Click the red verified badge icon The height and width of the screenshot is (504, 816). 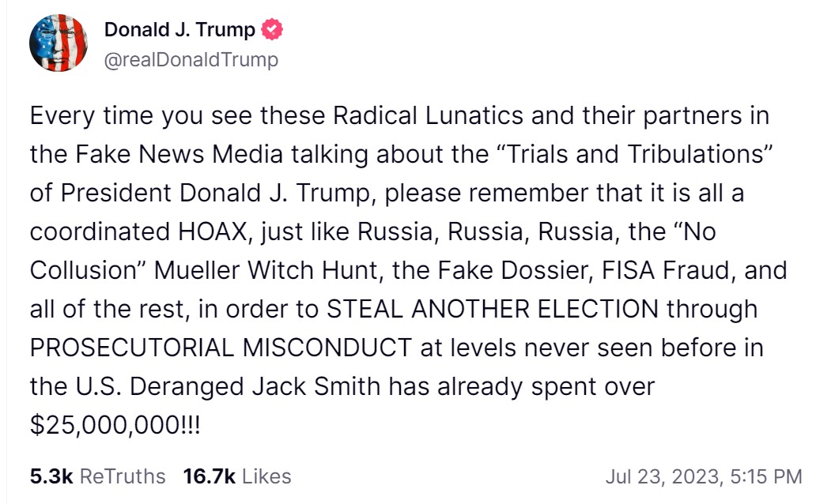(273, 31)
